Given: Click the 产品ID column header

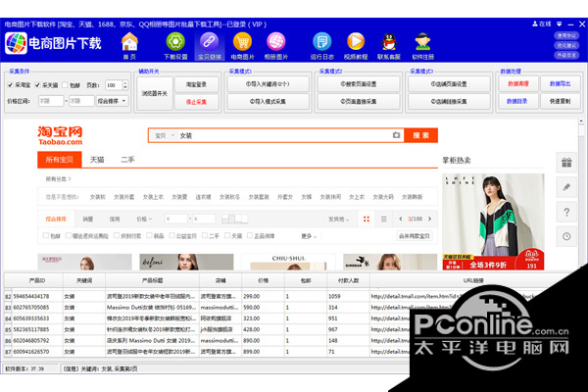Looking at the screenshot, I should (x=37, y=280).
